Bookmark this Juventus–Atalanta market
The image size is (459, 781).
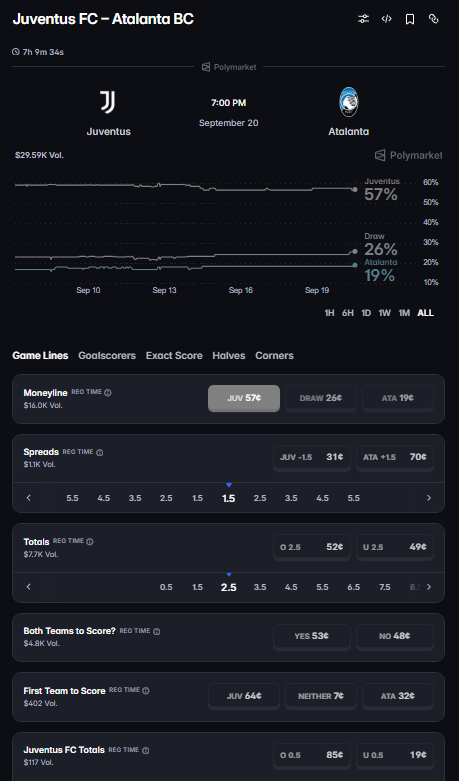pos(410,19)
